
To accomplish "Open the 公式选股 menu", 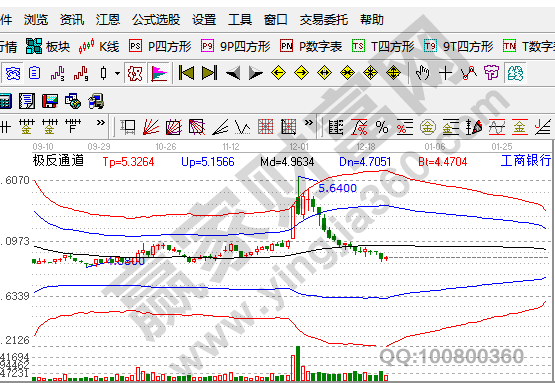I will pos(156,19).
